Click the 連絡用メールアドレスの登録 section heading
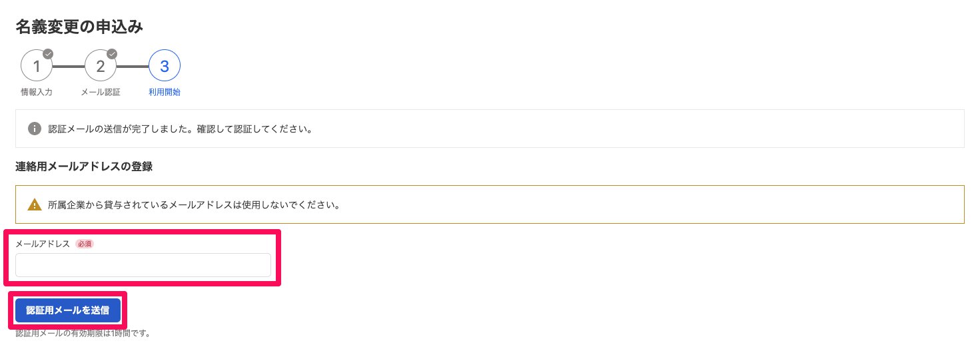The width and height of the screenshot is (980, 351). tap(84, 167)
